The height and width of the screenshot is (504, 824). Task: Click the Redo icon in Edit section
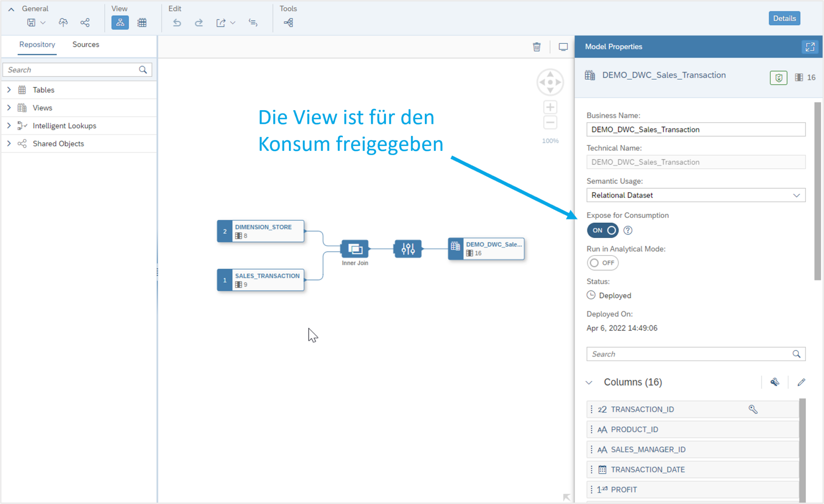pos(199,23)
